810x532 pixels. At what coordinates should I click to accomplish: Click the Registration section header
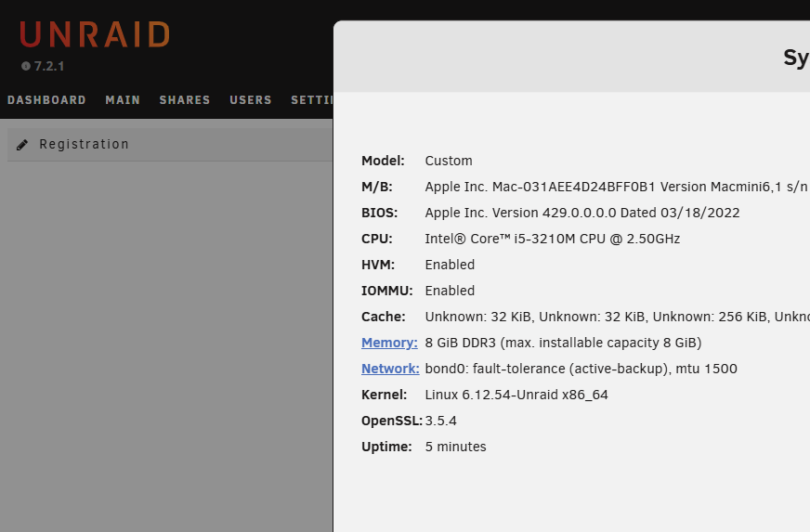point(170,145)
